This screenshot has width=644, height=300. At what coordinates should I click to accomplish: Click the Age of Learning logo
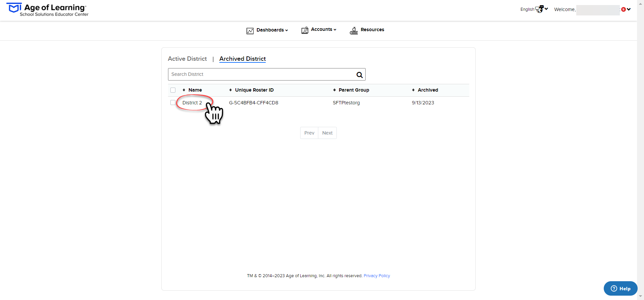point(47,9)
